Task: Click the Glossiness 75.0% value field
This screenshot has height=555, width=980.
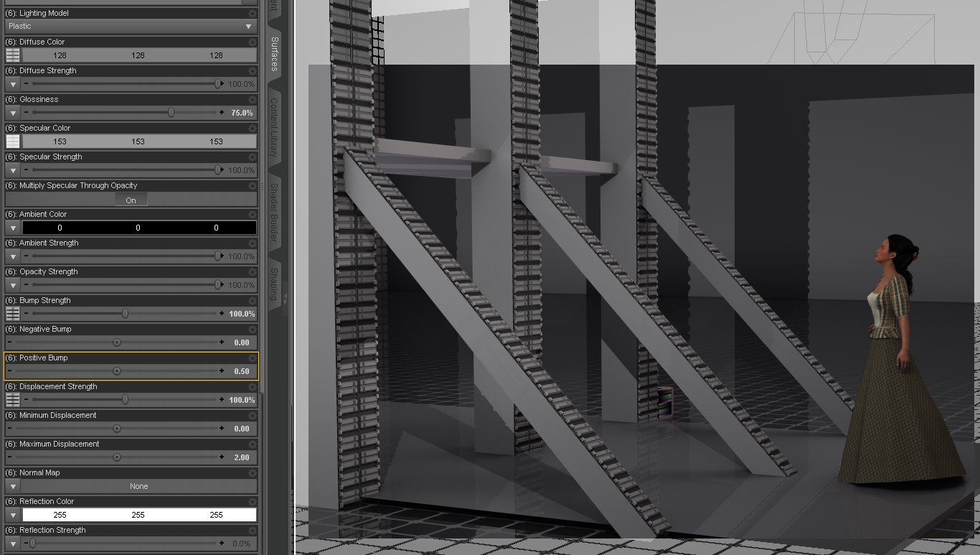Action: [242, 113]
